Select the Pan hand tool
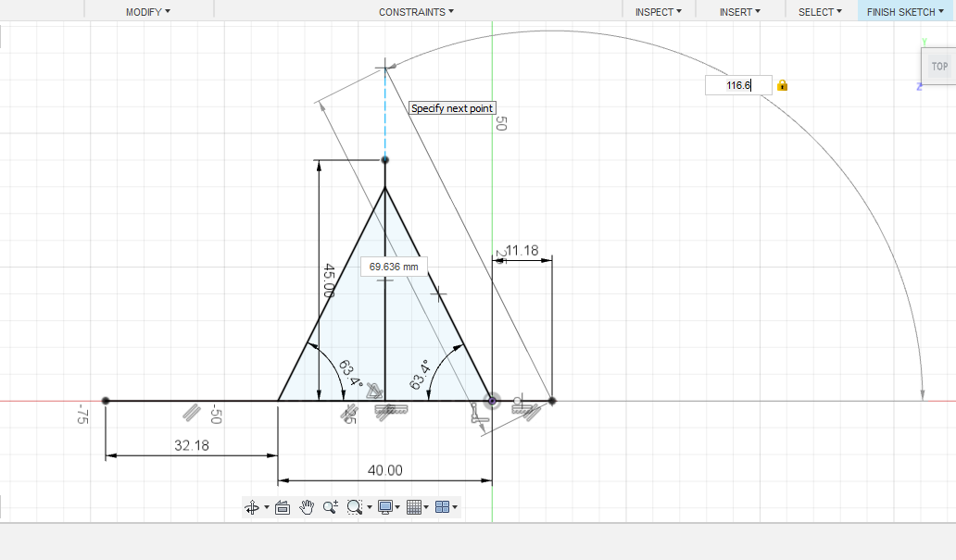This screenshot has width=956, height=560. pyautogui.click(x=307, y=507)
